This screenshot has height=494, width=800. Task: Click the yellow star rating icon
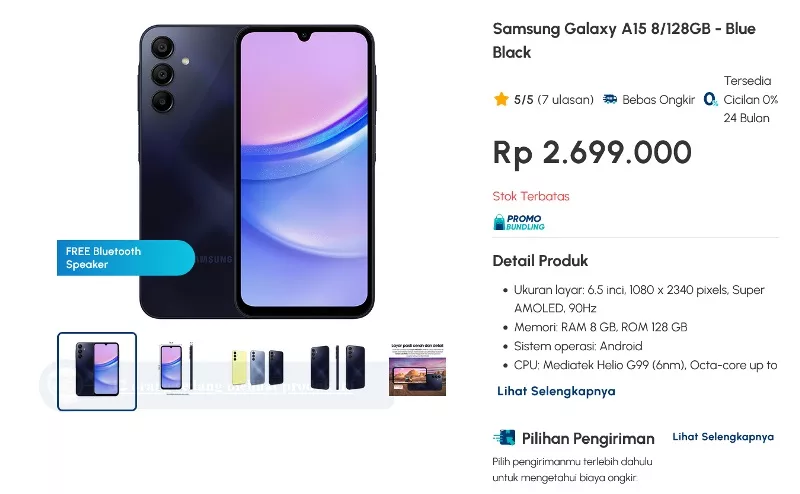point(501,99)
